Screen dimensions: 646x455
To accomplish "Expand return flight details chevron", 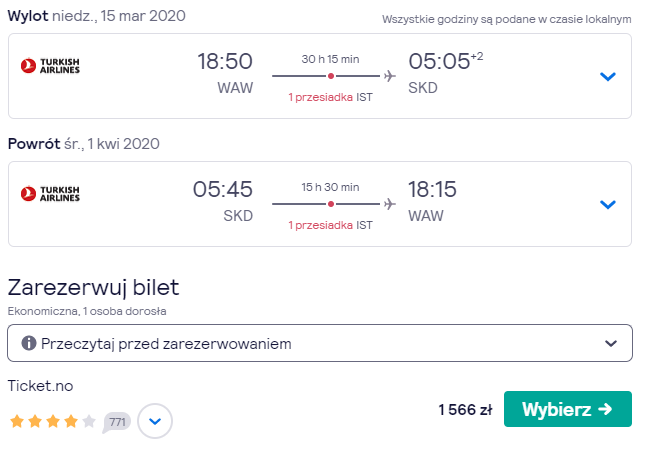I will (608, 204).
